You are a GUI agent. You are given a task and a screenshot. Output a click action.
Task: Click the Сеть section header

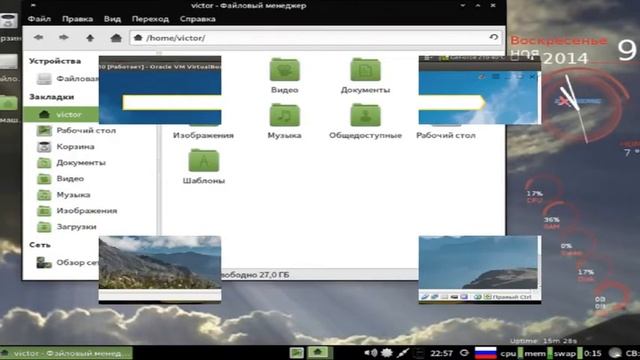point(40,245)
